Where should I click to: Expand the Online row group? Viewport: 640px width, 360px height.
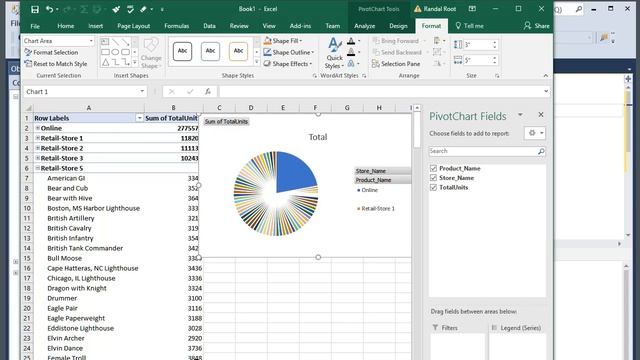[38, 128]
